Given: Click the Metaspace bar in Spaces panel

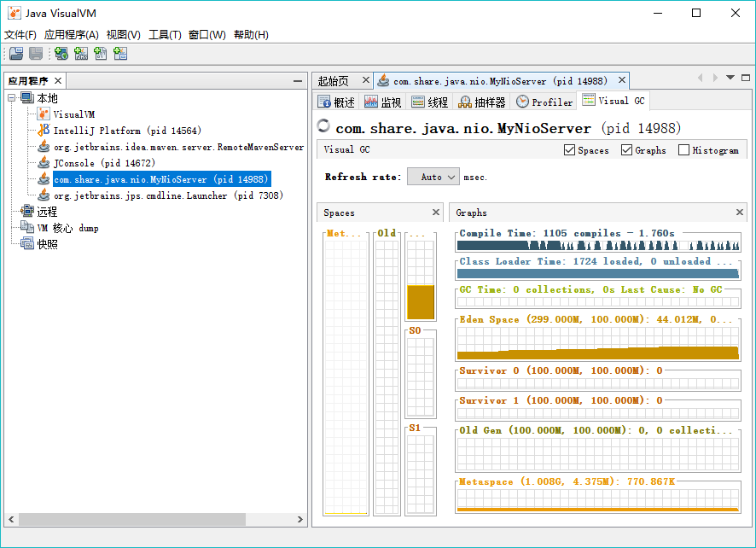Looking at the screenshot, I should (x=346, y=378).
